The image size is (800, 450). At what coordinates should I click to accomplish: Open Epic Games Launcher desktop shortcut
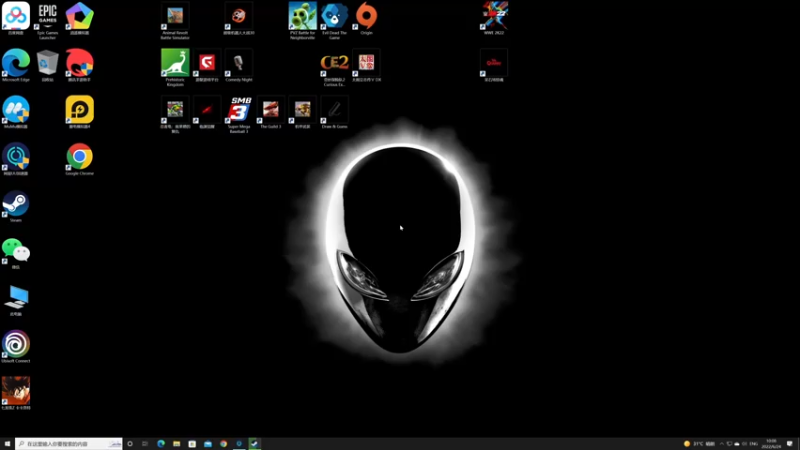click(47, 19)
